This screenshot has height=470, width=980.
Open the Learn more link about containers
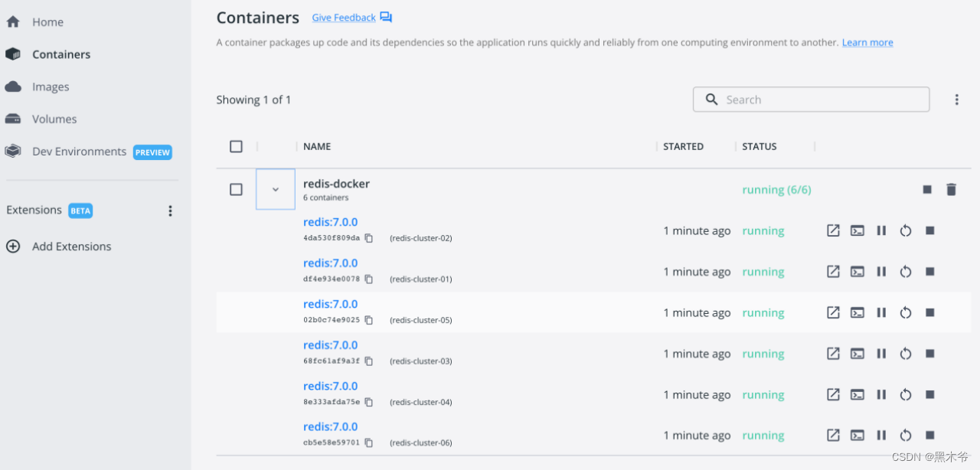tap(867, 42)
